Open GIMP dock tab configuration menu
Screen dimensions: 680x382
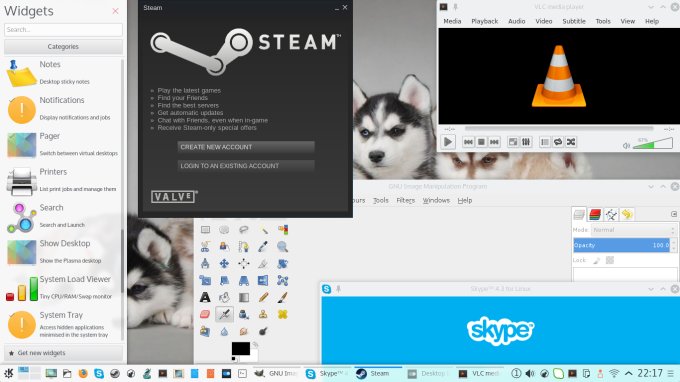pos(673,214)
